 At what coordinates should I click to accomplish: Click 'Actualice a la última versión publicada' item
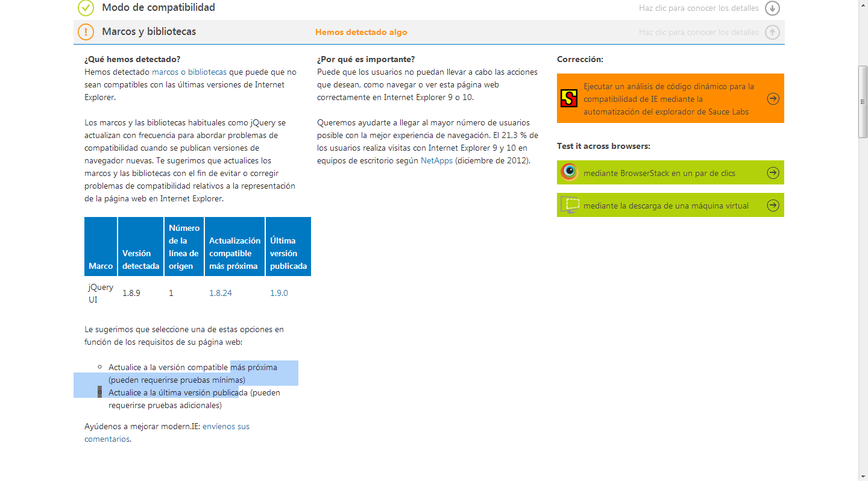pos(194,398)
